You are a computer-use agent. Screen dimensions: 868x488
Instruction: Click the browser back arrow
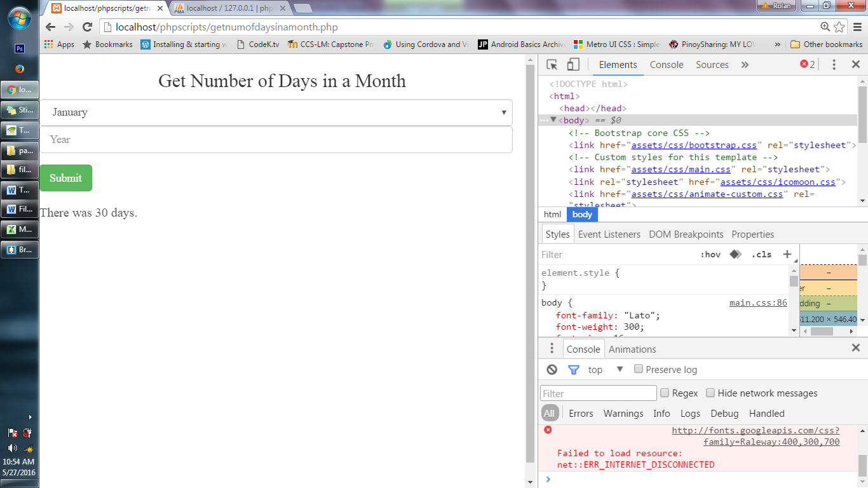tap(51, 27)
